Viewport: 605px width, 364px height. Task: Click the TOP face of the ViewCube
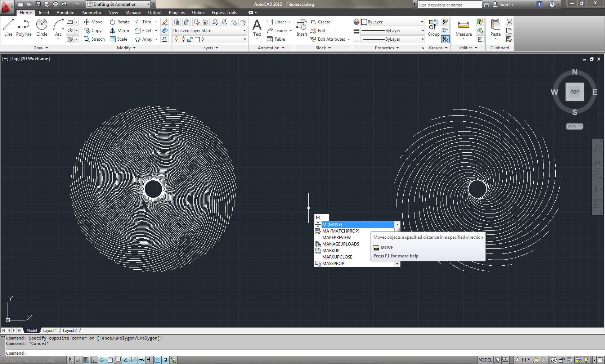point(575,92)
